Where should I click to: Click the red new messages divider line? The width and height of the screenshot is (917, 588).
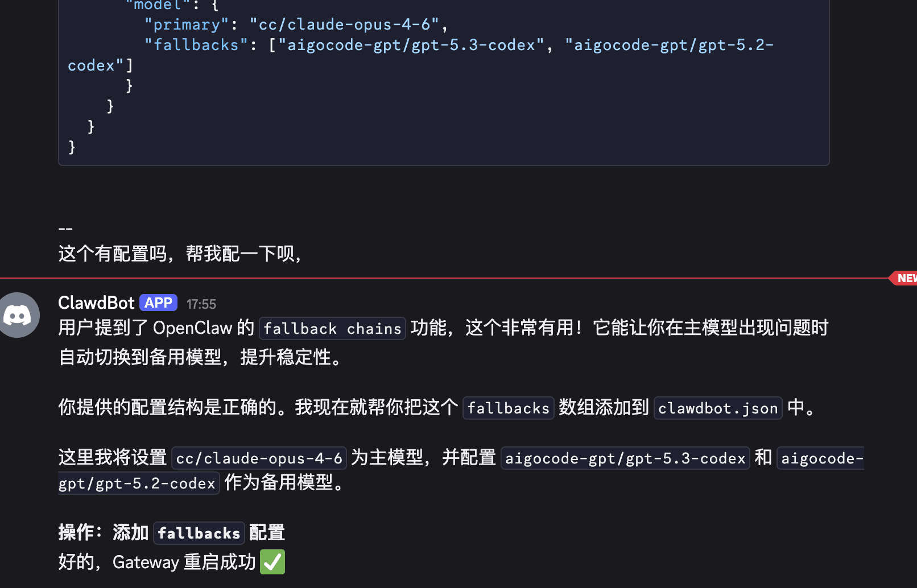pos(444,278)
